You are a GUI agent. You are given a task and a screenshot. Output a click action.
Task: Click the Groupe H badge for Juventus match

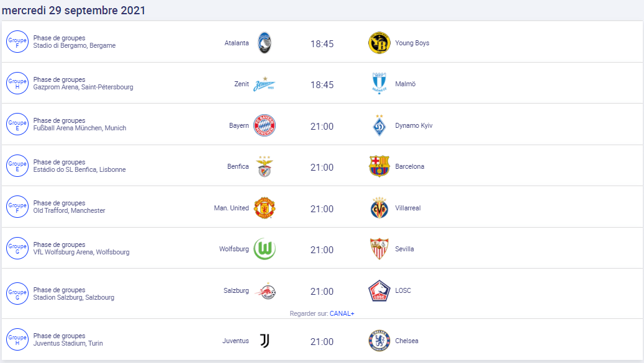tap(17, 339)
